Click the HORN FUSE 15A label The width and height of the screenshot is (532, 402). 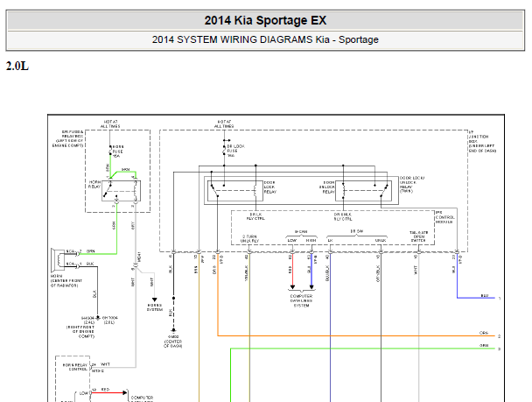pyautogui.click(x=118, y=152)
